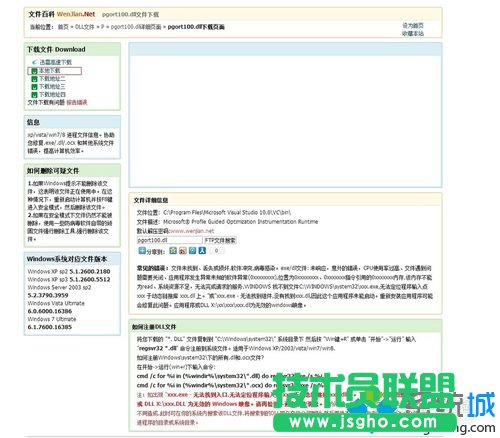Click the Windows XP sp2 5.1.2600.2180 row
This screenshot has width=500, height=438.
(69, 272)
